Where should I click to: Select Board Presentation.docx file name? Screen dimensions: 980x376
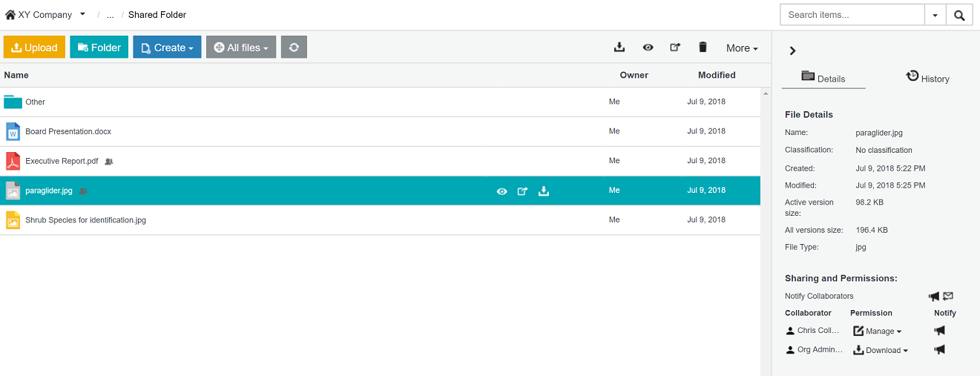pyautogui.click(x=68, y=131)
